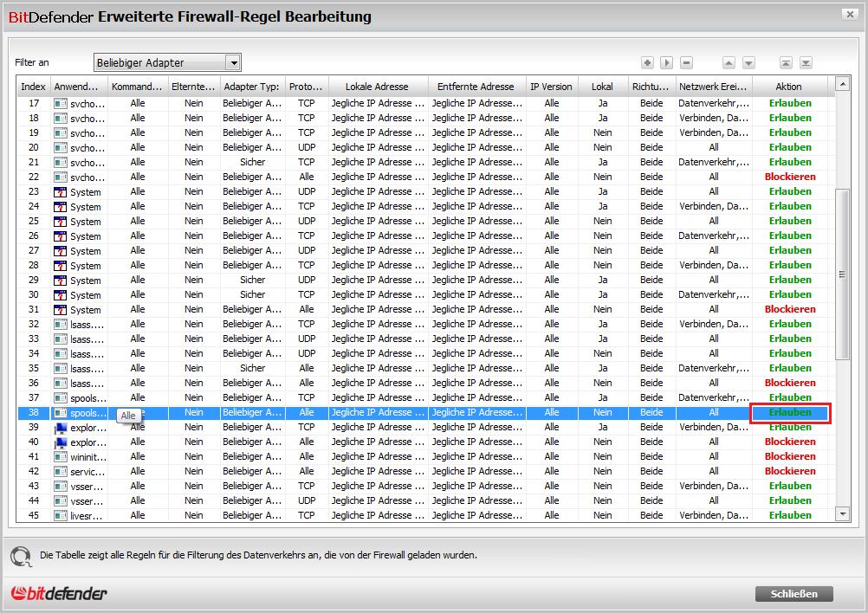The height and width of the screenshot is (613, 868).
Task: Move selected rule up one position
Action: tap(729, 63)
